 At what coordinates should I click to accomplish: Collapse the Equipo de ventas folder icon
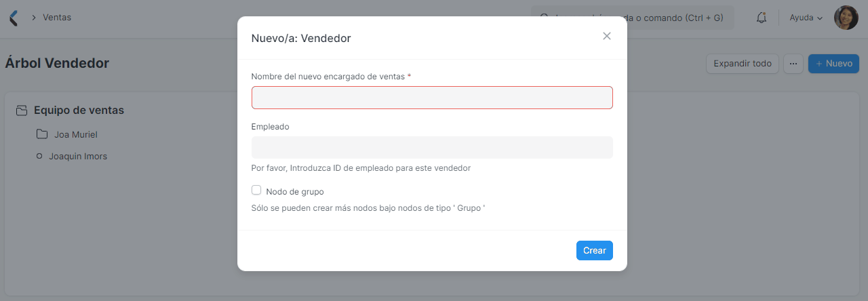pos(22,110)
